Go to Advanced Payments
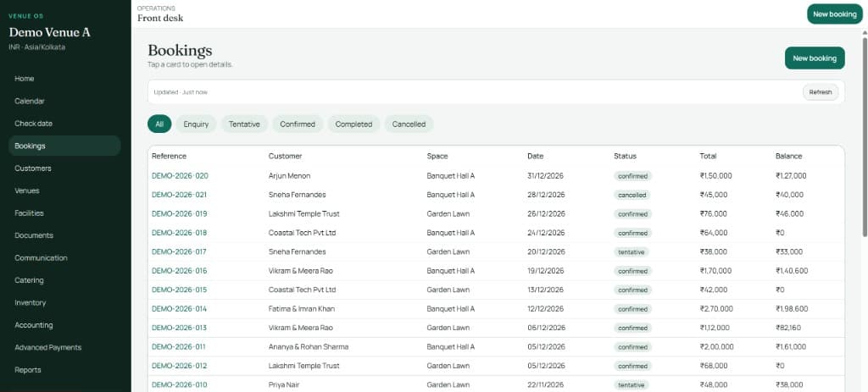 (x=64, y=347)
